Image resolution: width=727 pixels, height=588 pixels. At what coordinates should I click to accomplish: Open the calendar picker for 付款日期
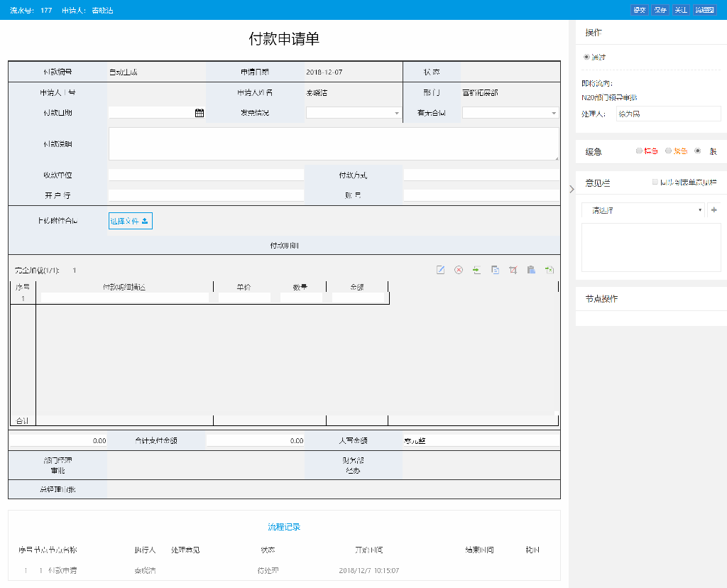[x=199, y=113]
